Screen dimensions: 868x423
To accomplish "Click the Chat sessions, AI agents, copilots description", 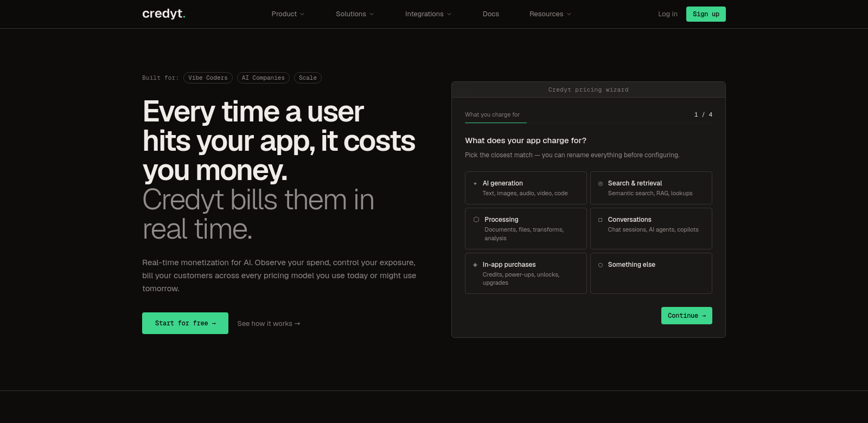I will click(653, 230).
